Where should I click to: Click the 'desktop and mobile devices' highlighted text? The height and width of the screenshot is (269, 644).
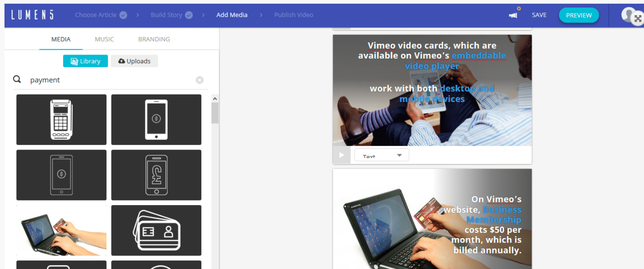(x=447, y=94)
